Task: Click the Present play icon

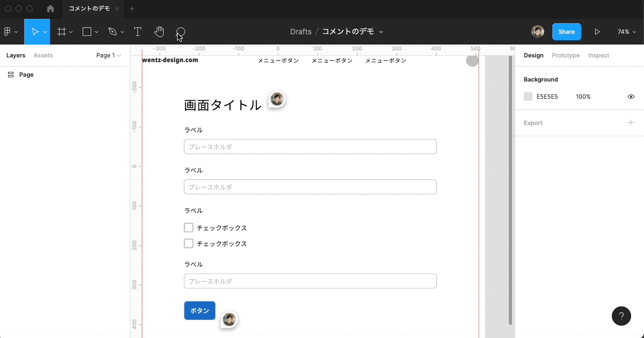Action: [597, 32]
